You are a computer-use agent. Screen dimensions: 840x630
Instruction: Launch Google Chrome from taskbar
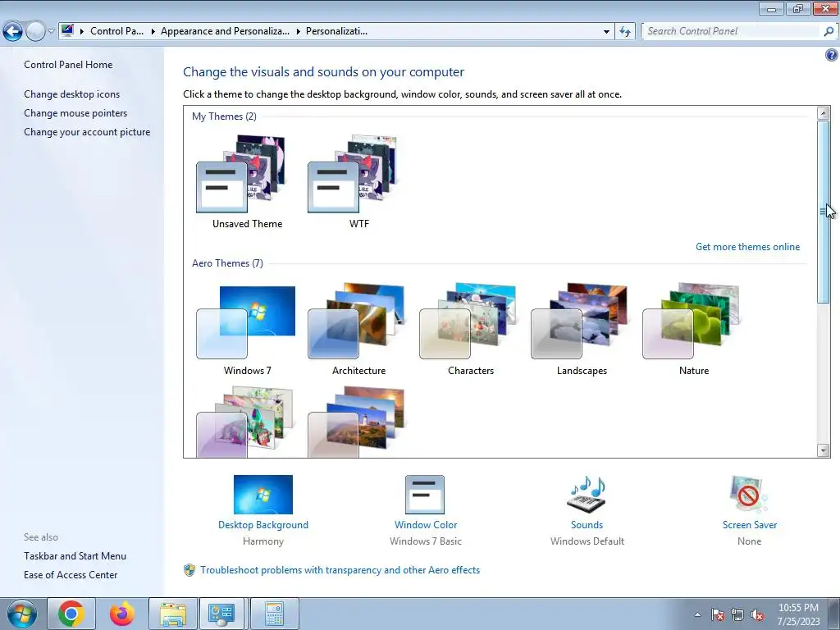(x=71, y=614)
